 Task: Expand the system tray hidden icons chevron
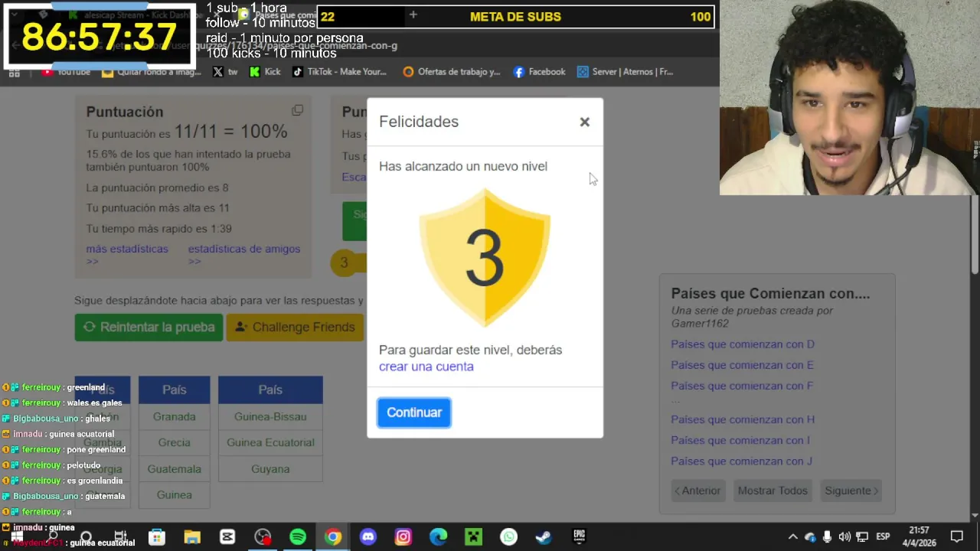pos(792,537)
